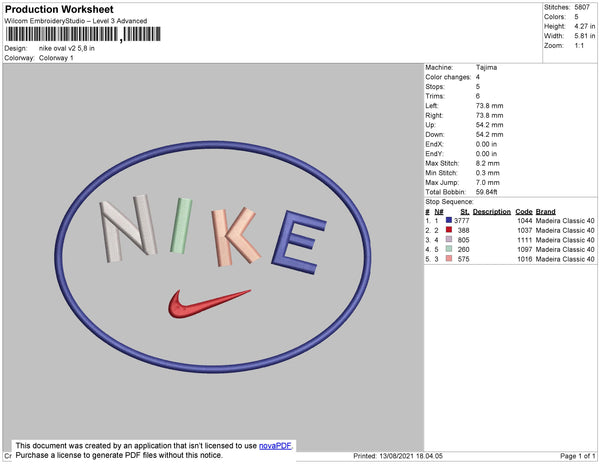Click the Printed date text in footer

tap(398, 456)
